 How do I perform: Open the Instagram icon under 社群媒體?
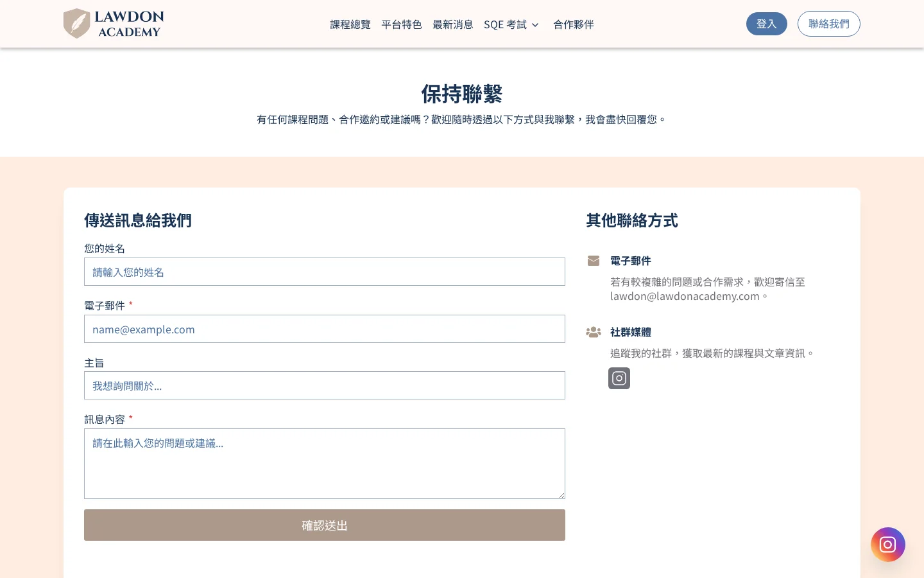(619, 378)
